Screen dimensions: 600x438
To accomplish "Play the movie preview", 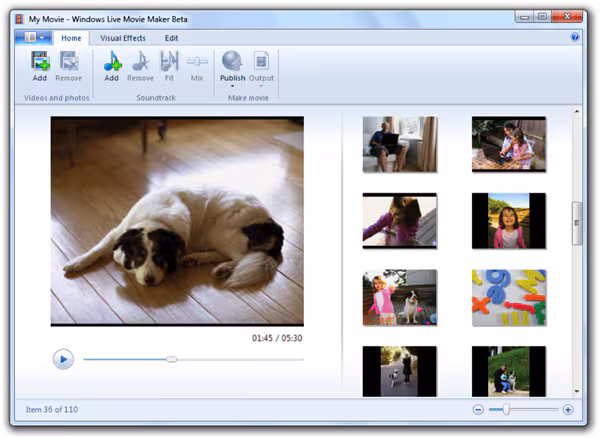I will (x=63, y=359).
